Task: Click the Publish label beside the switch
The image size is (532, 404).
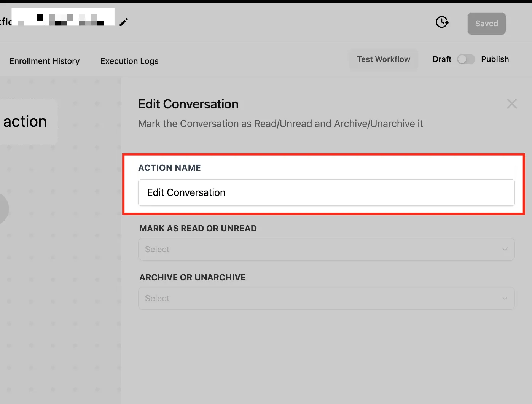Action: (495, 59)
